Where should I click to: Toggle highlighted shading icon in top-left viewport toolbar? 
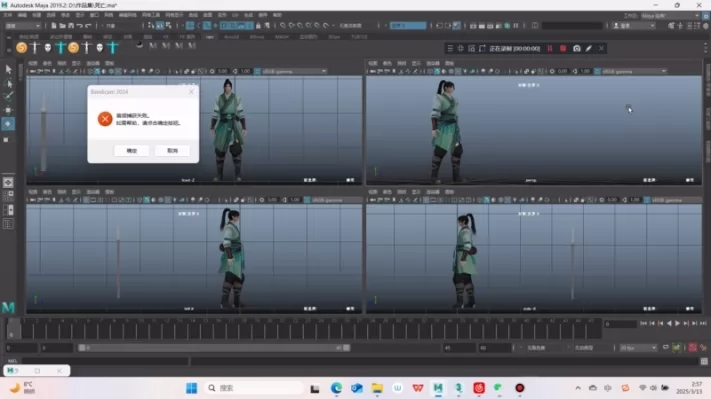click(97, 71)
